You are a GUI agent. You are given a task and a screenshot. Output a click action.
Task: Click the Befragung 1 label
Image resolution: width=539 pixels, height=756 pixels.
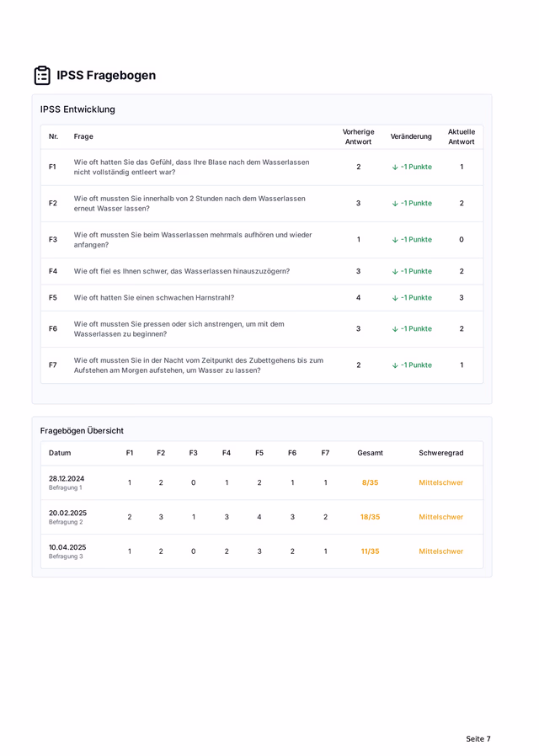[x=66, y=487]
